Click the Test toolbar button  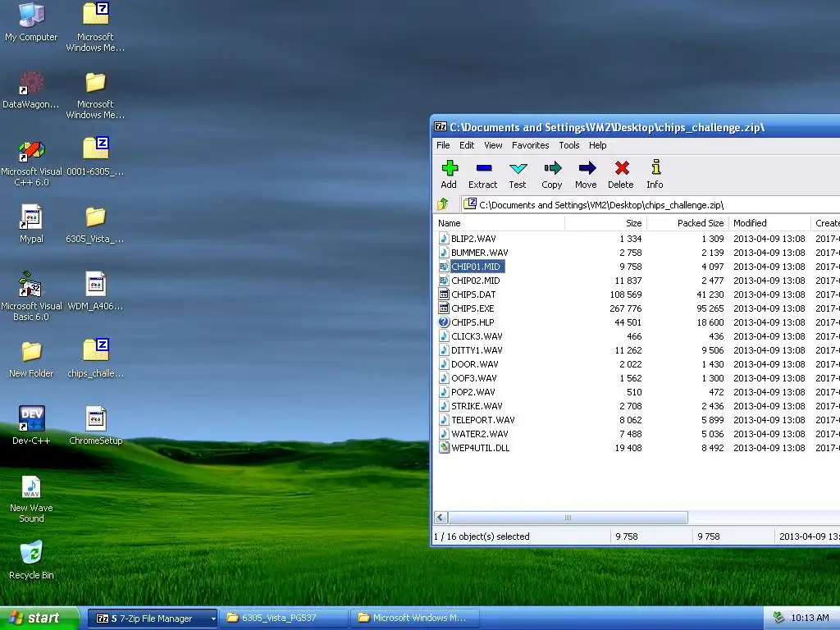pyautogui.click(x=518, y=174)
